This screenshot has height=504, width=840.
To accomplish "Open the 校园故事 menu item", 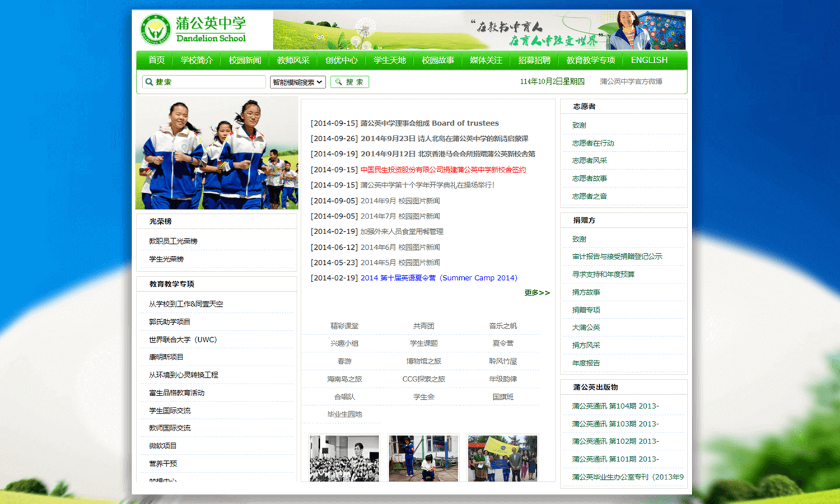I will (437, 60).
